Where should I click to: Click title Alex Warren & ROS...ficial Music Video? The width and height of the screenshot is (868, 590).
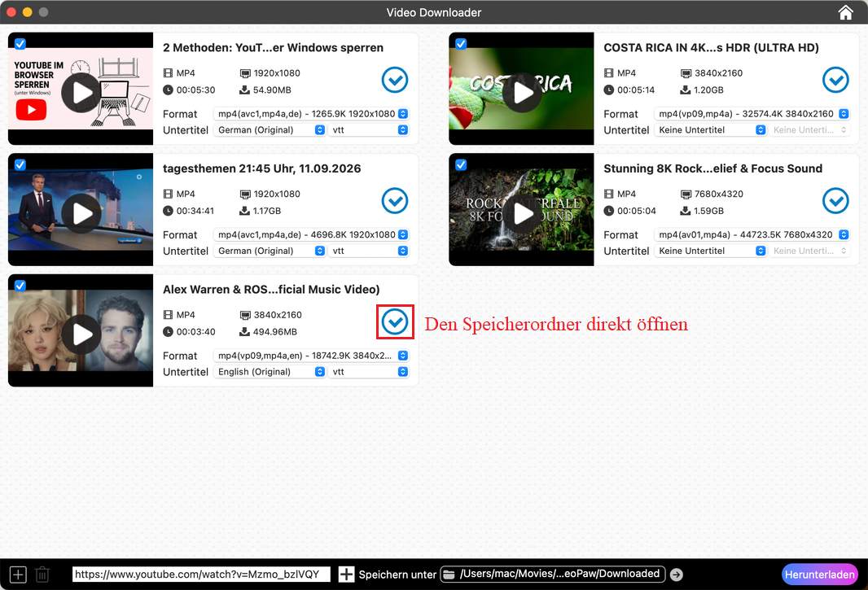click(x=271, y=290)
